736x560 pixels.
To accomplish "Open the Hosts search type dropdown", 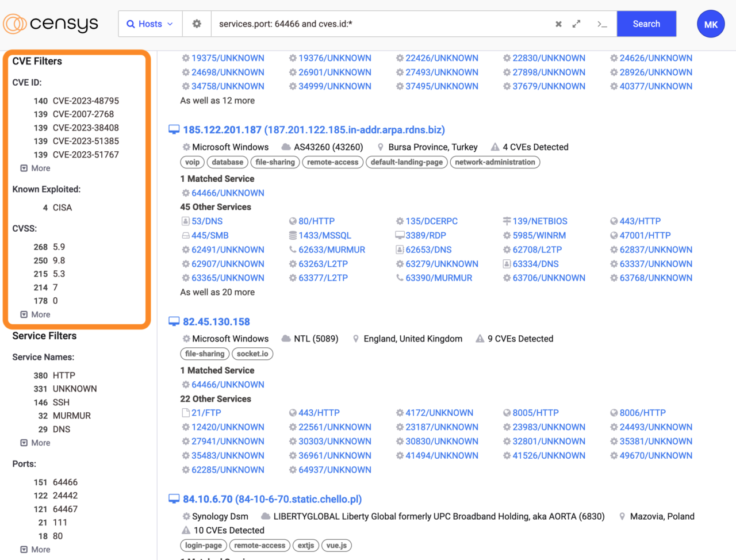I will 150,24.
